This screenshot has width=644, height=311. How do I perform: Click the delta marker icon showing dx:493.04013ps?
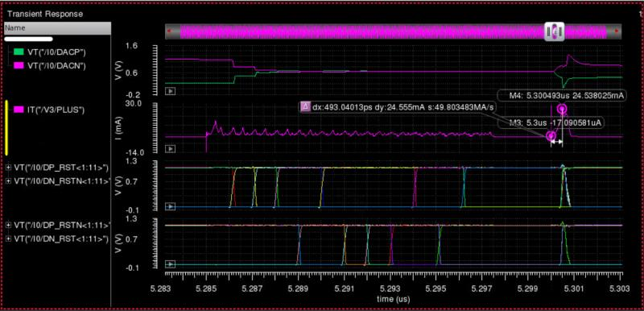click(305, 107)
